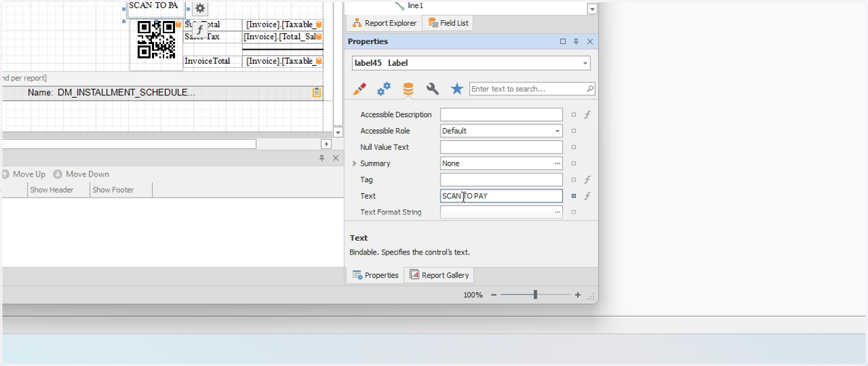This screenshot has height=366, width=868.
Task: Select the Show Header column header
Action: 59,190
